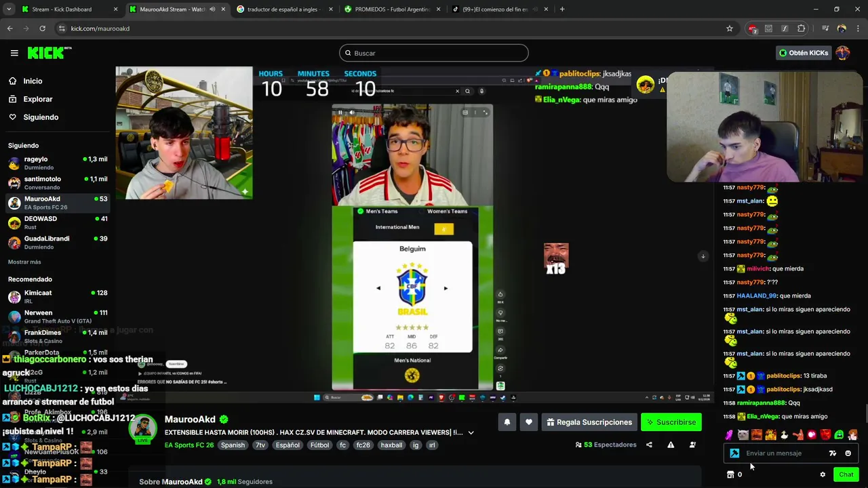
Task: Switch to Stream - Kick Dashboard tab
Action: pyautogui.click(x=70, y=9)
